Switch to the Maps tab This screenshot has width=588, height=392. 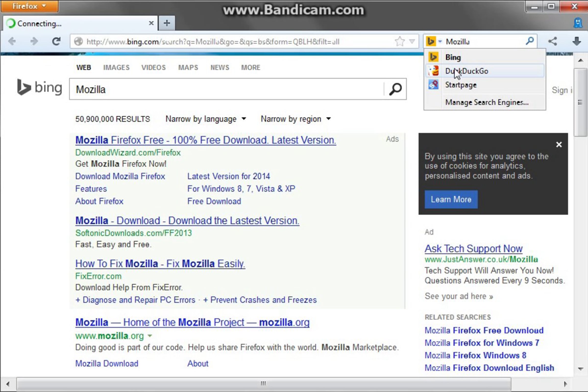[x=188, y=67]
